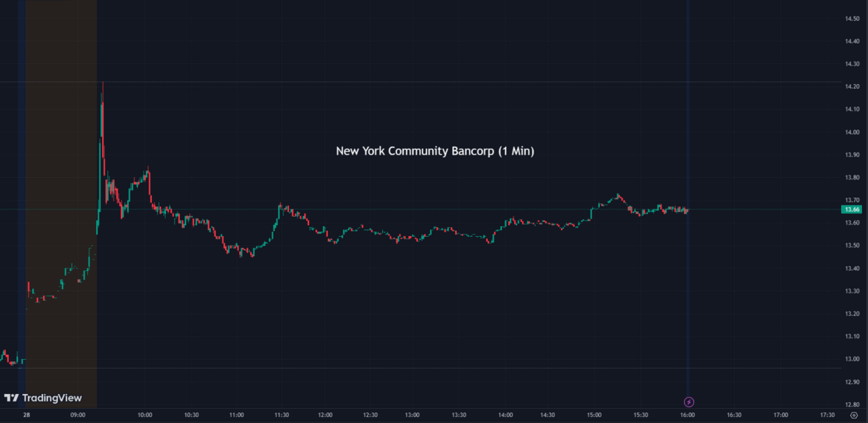Click the 13.90 price axis label
This screenshot has width=868, height=423.
(x=852, y=155)
